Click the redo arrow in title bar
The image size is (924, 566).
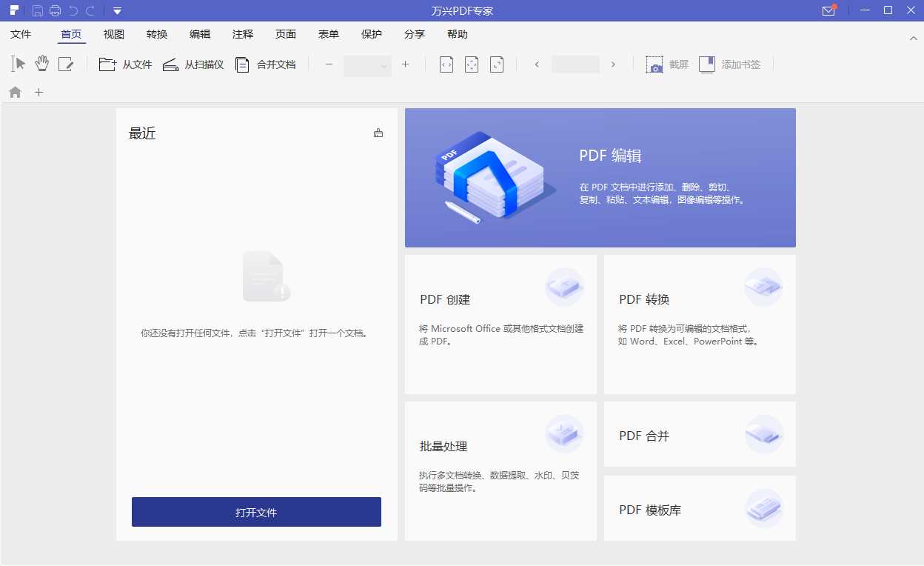90,10
